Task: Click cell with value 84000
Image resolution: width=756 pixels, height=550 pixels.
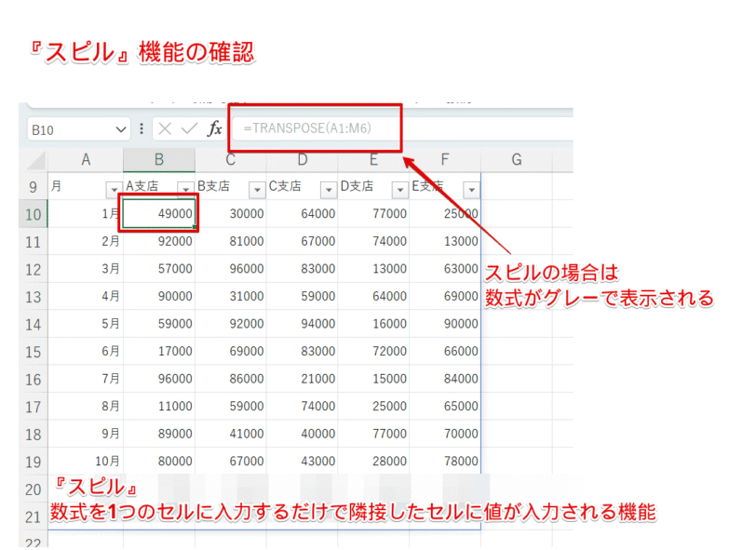Action: pos(445,379)
